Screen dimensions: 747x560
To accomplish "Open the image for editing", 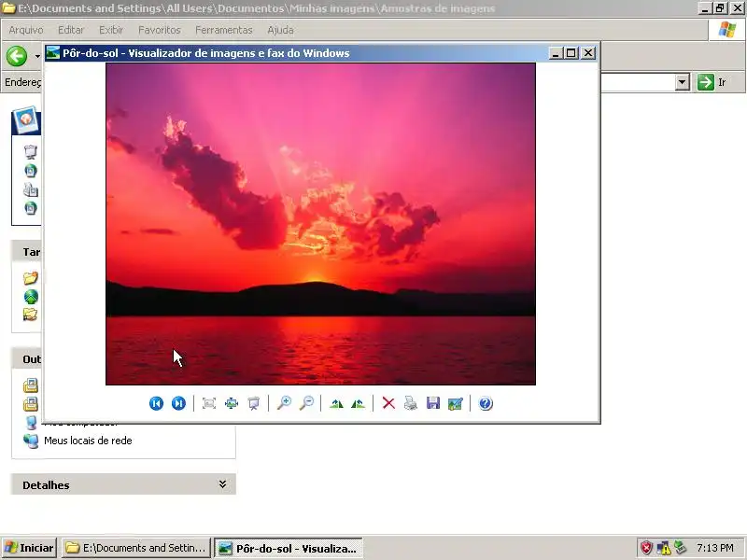I will click(x=456, y=403).
